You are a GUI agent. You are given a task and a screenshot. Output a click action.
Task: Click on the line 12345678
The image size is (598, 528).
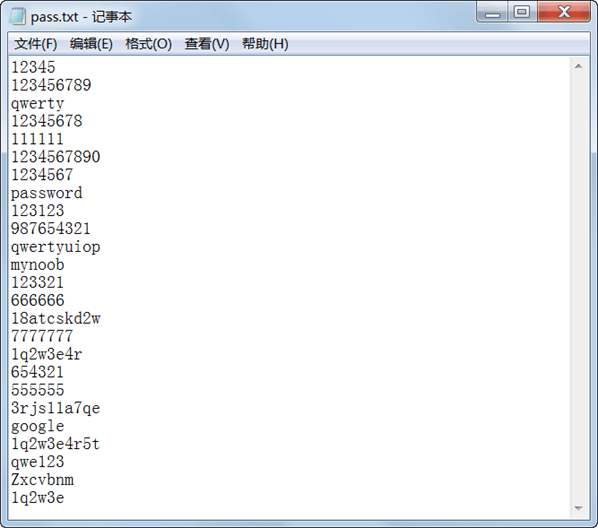click(47, 121)
